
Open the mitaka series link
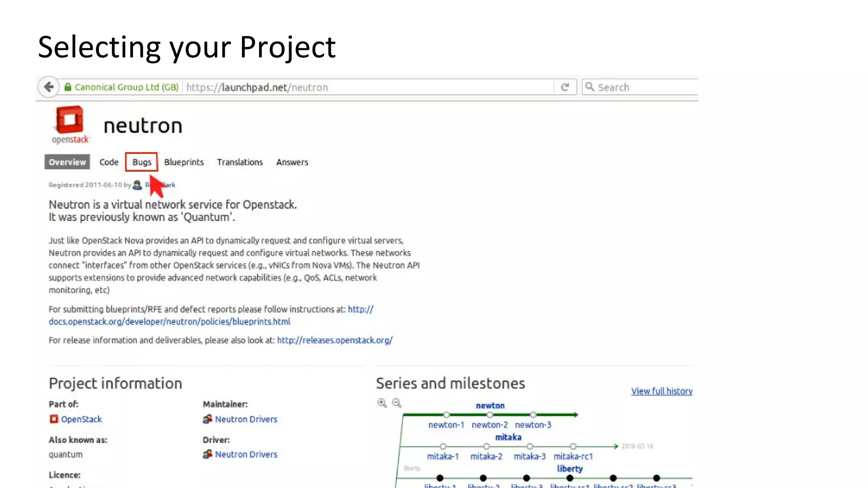coord(508,437)
